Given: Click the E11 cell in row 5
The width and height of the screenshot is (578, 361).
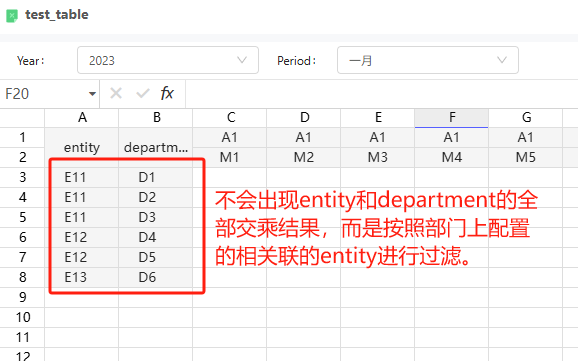Looking at the screenshot, I should point(82,217).
